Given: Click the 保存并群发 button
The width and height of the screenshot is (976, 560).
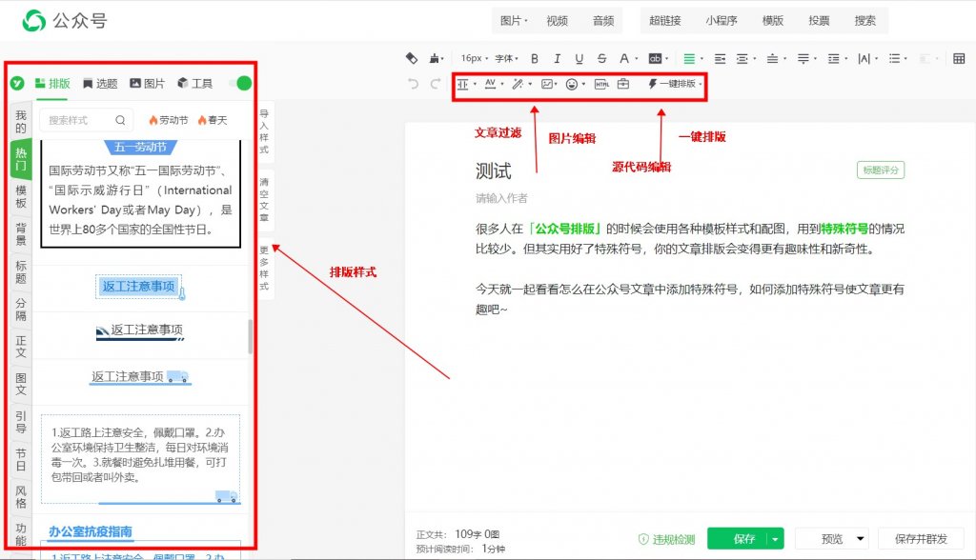Looking at the screenshot, I should point(921,539).
